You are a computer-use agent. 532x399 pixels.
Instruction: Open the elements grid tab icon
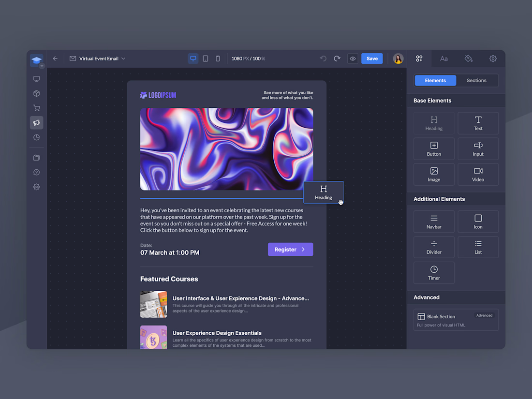[x=419, y=59]
